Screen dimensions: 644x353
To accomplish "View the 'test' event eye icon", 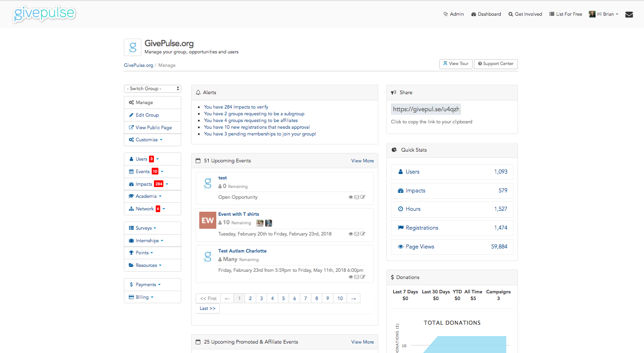I will (351, 197).
